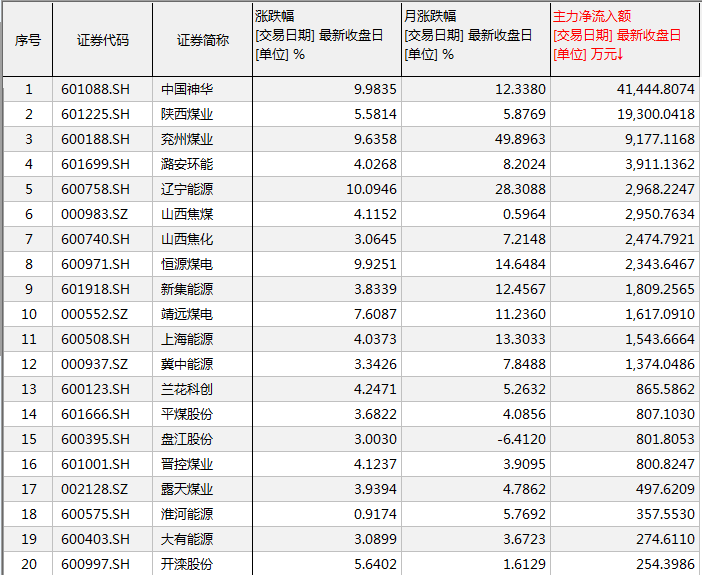Screen dimensions: 702x575
Task: Select stock name 晋控煤业
Action: [187, 464]
